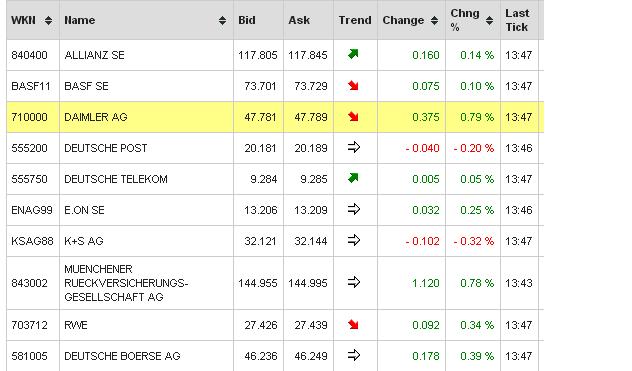Viewport: 632px width, 371px height.
Task: Click ALLIANZ bid price 117.805
Action: (x=258, y=55)
